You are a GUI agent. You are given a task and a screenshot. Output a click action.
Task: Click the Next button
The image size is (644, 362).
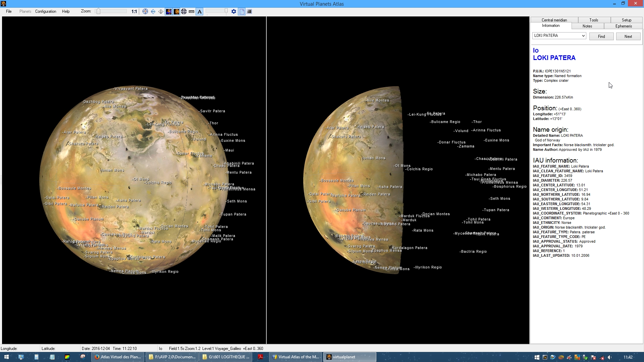[x=628, y=36]
